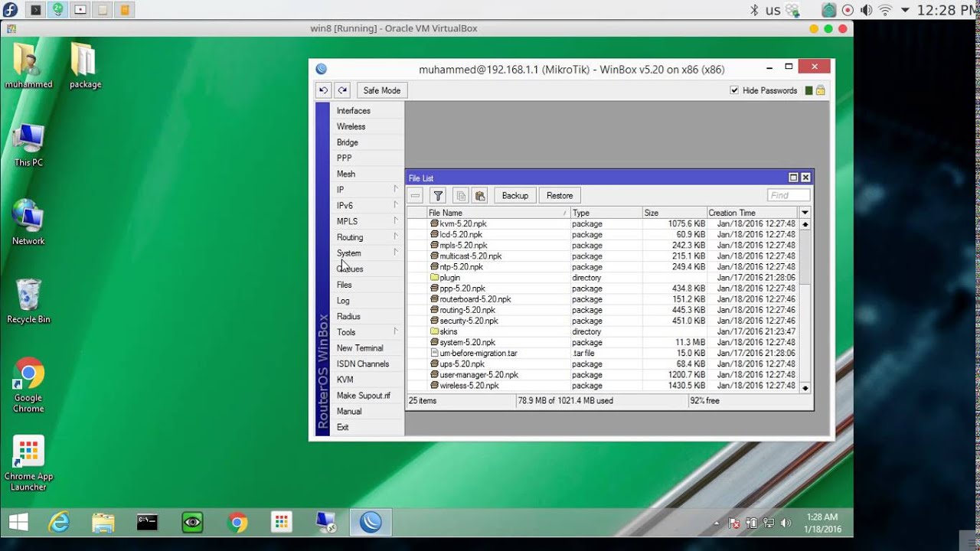The height and width of the screenshot is (551, 980).
Task: Click the green eye app on the taskbar
Action: (x=192, y=523)
